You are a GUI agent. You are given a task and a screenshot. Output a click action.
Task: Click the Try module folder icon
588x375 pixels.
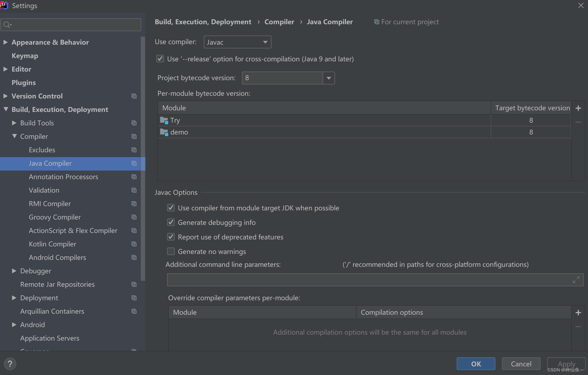coord(164,120)
